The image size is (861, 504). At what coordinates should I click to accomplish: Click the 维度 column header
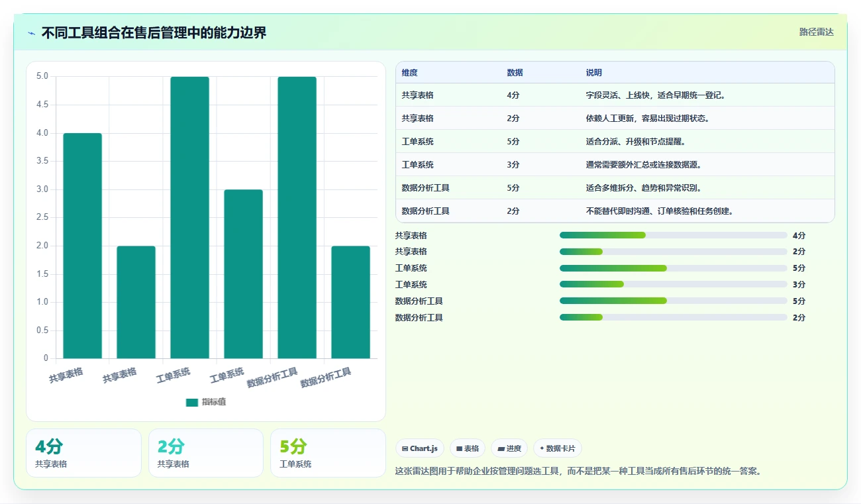click(409, 73)
